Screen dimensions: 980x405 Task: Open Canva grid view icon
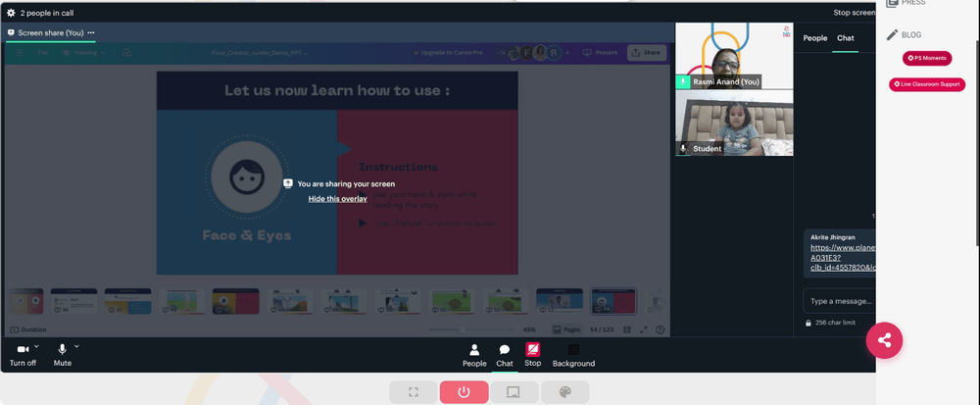pyautogui.click(x=627, y=330)
